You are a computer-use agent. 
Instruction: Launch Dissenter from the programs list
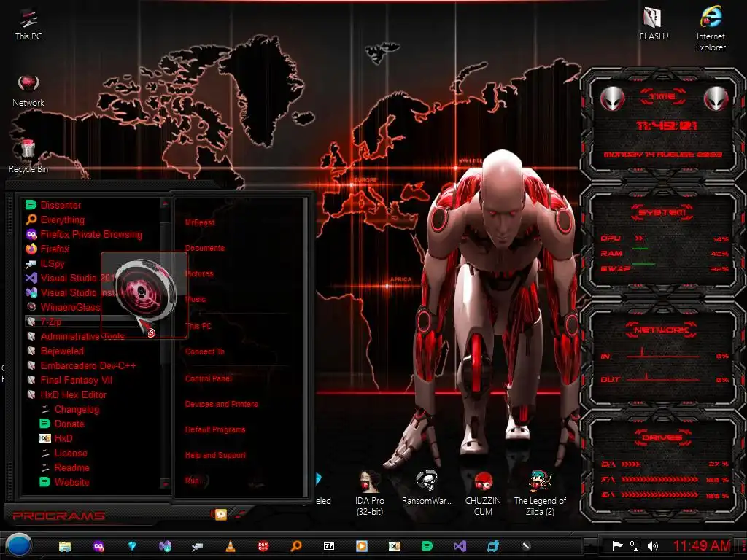click(x=53, y=205)
